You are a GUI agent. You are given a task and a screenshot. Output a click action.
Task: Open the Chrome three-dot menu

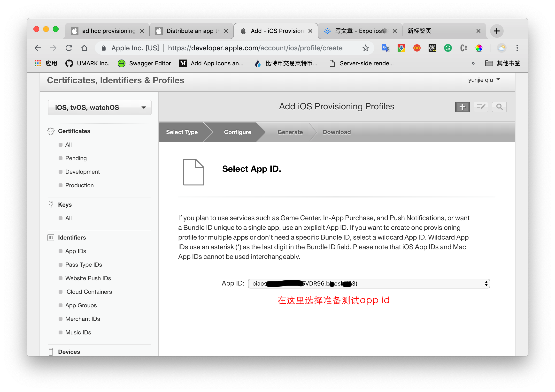[x=517, y=48]
